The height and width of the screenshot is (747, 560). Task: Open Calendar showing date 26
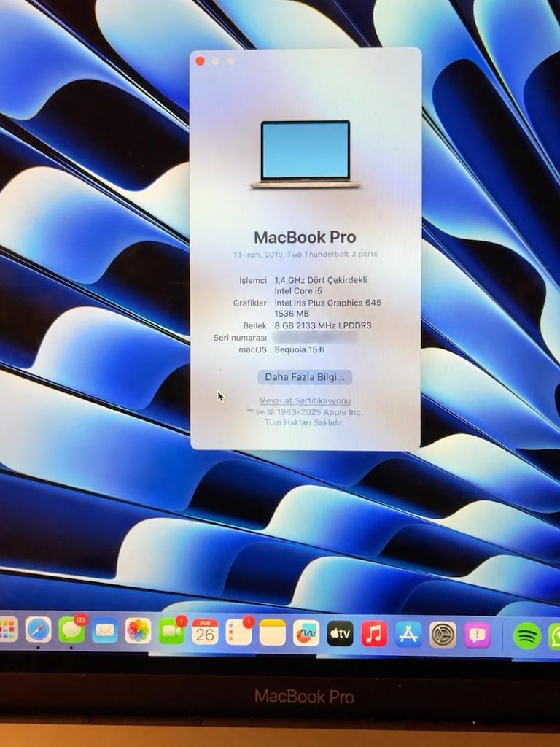205,632
